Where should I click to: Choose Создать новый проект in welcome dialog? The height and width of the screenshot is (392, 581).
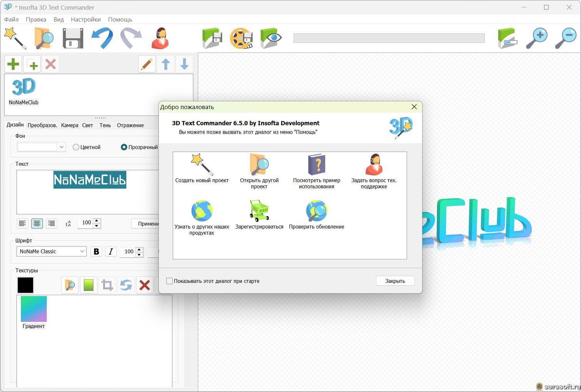(202, 169)
